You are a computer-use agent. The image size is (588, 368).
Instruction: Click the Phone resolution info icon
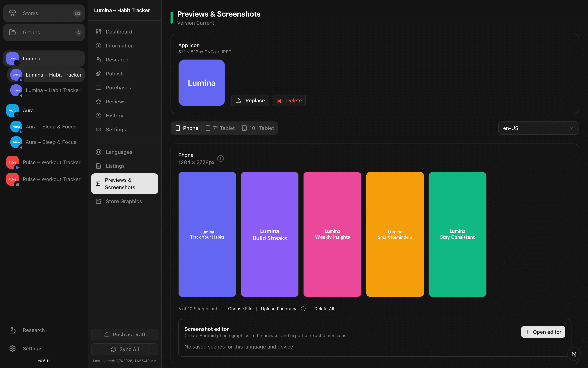220,159
